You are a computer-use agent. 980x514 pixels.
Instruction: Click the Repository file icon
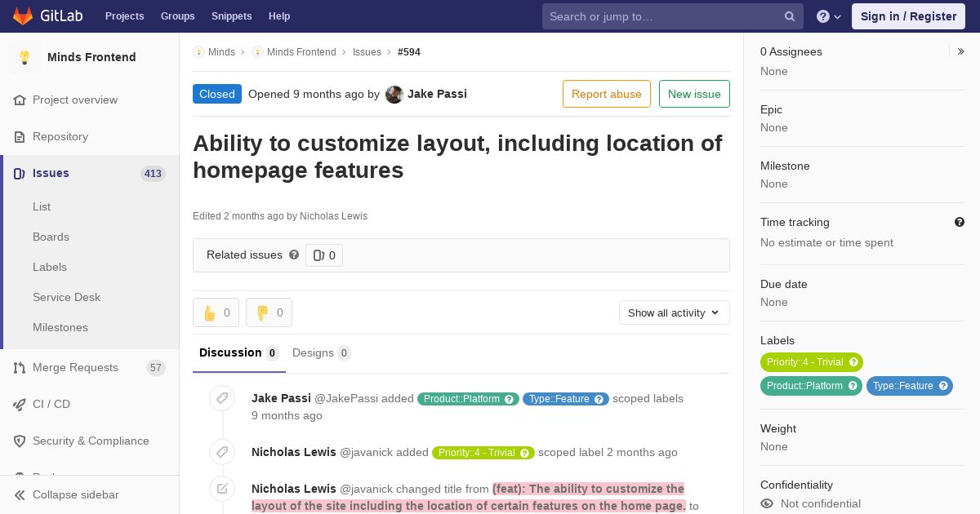click(x=20, y=136)
